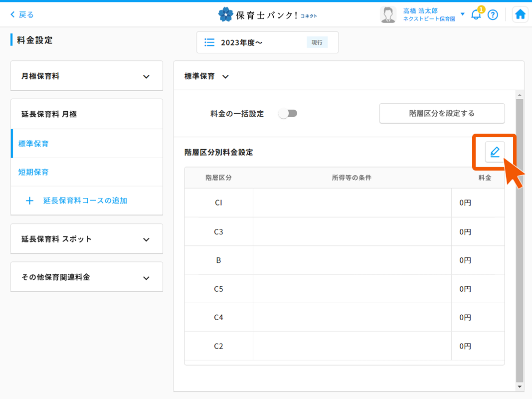Collapse the 標準保育 panel with its chevron

(225, 76)
